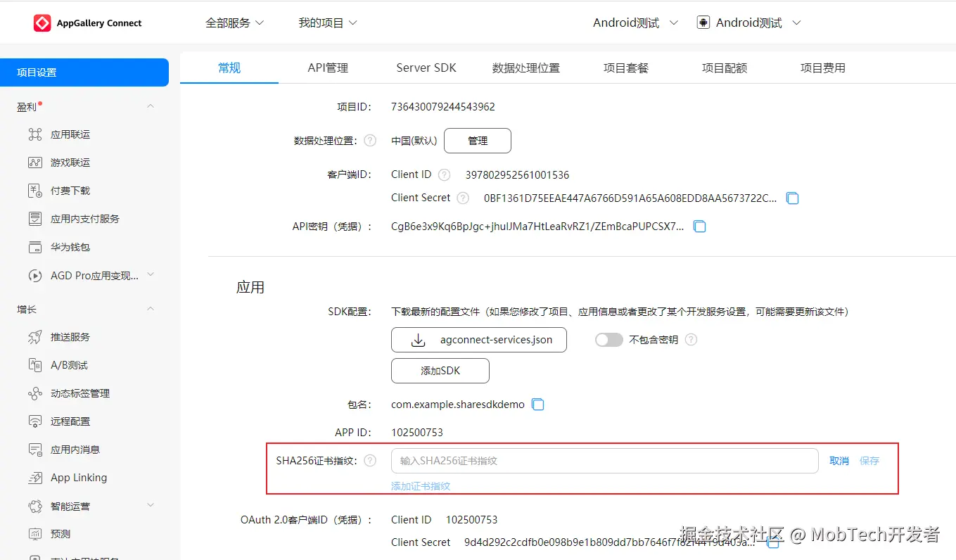Click the Android icon beside the app selector
956x560 pixels.
tap(703, 23)
